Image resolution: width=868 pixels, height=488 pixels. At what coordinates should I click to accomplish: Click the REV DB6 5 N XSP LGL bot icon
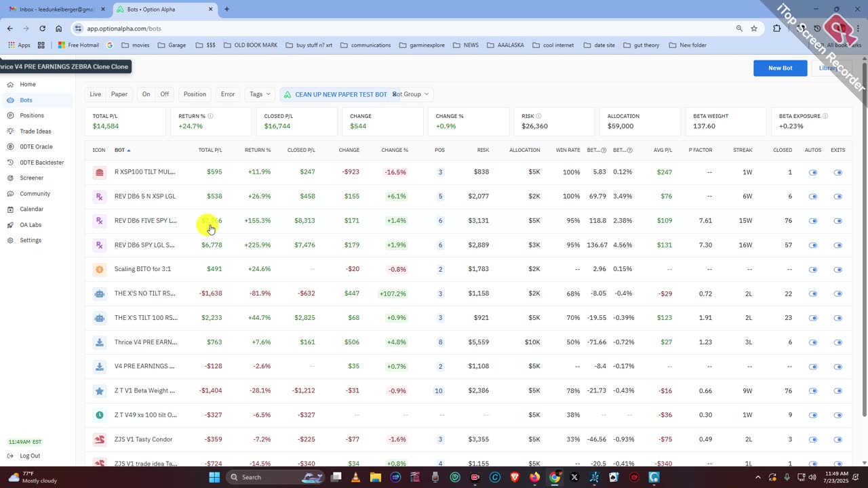tap(100, 197)
